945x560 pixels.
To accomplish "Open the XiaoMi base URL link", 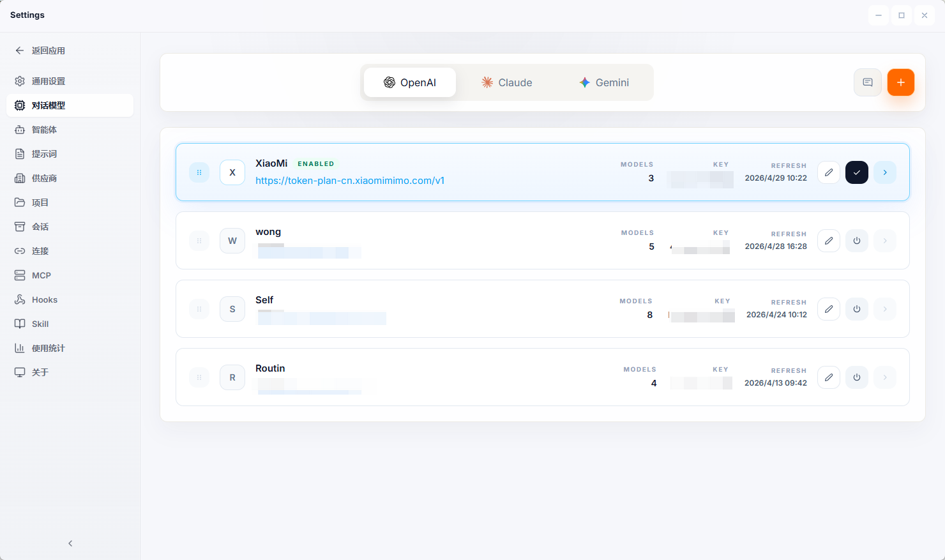I will (x=350, y=181).
